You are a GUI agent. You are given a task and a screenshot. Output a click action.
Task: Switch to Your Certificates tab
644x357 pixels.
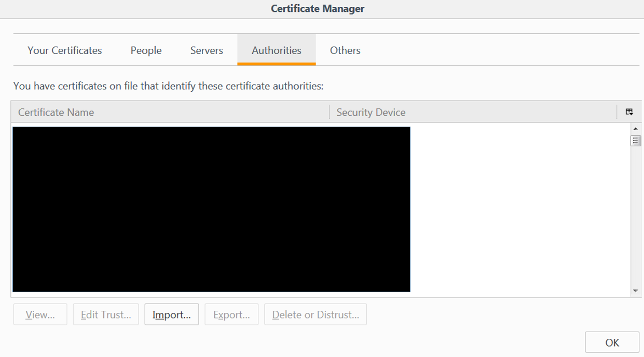click(65, 50)
